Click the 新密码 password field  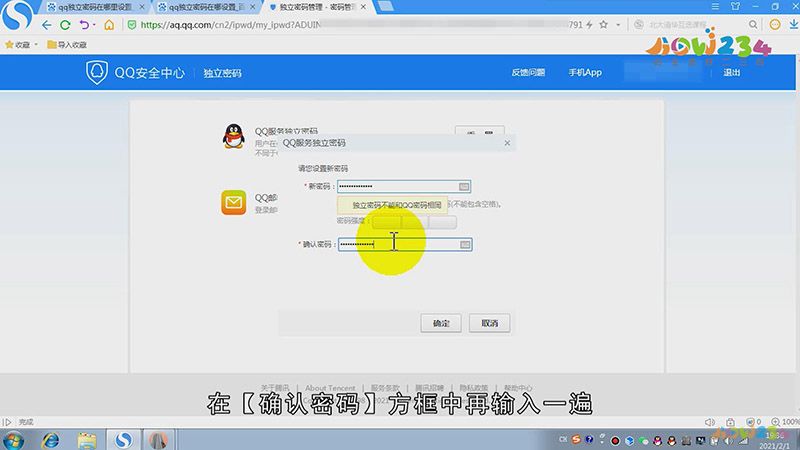click(x=404, y=186)
